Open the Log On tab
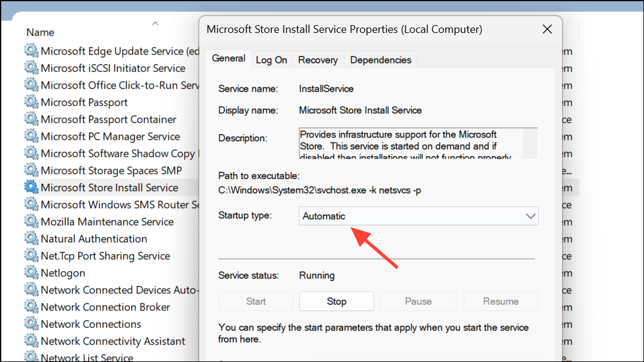The width and height of the screenshot is (644, 362). click(272, 60)
